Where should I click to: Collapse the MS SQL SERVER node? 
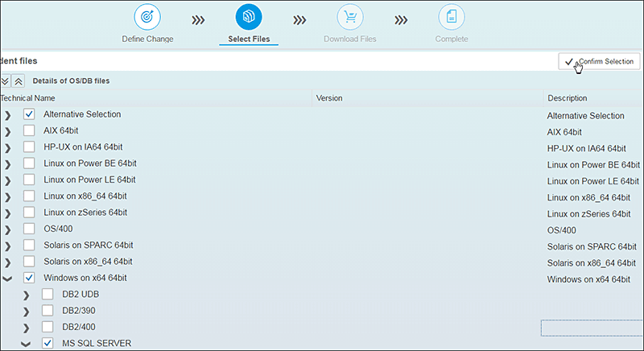pos(26,344)
